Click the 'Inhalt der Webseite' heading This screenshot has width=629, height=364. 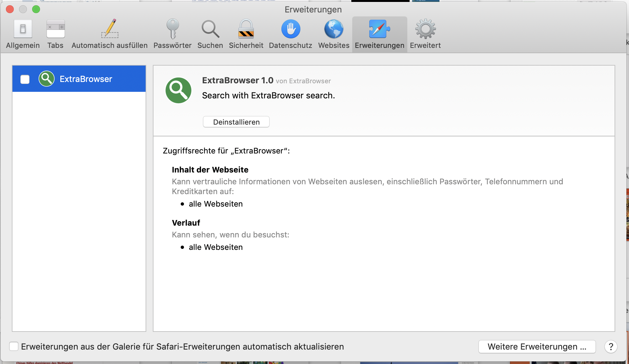click(210, 170)
